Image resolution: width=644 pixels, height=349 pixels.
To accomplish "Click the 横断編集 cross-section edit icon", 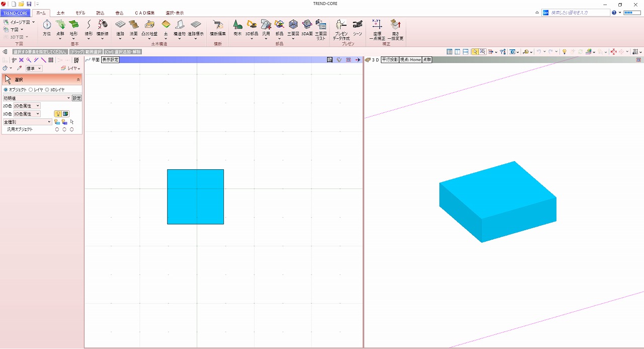I will click(x=217, y=28).
